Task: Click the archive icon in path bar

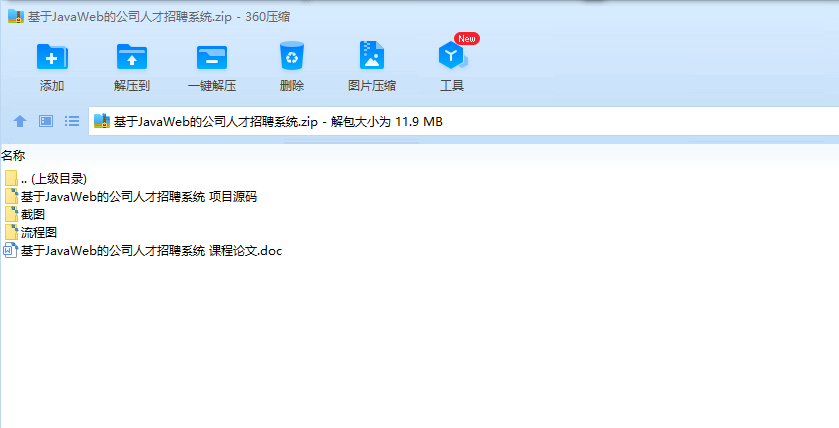Action: click(x=102, y=121)
